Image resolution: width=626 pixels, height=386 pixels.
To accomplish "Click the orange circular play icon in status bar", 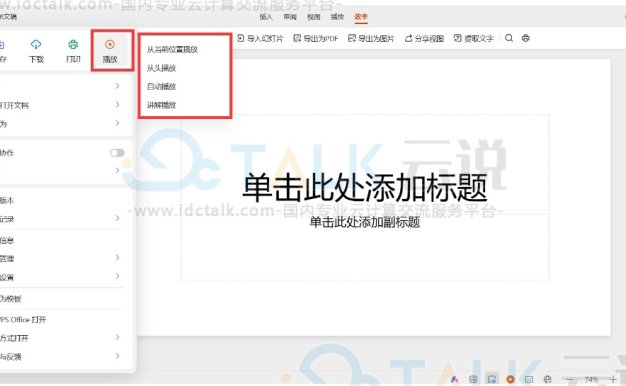I will click(x=510, y=379).
